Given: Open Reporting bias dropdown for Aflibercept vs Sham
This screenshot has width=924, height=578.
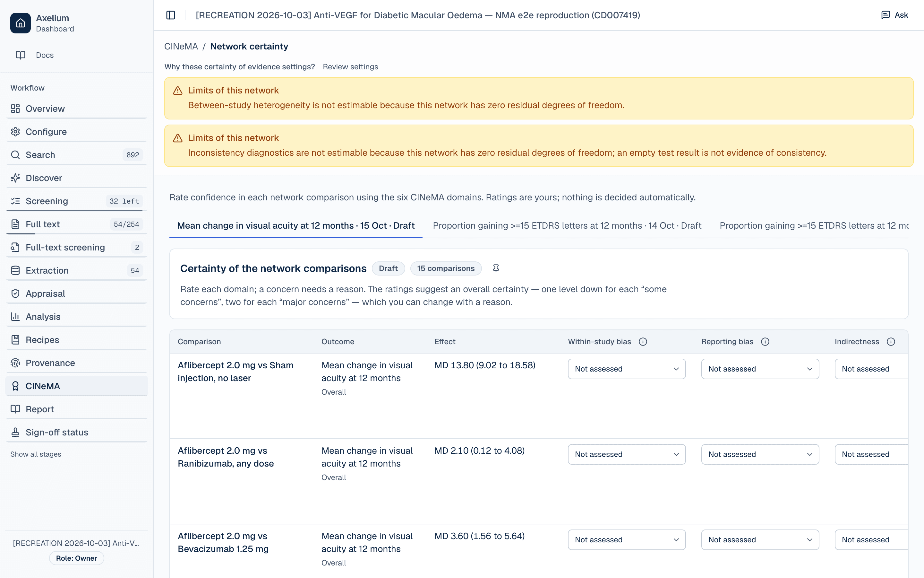Looking at the screenshot, I should tap(760, 369).
